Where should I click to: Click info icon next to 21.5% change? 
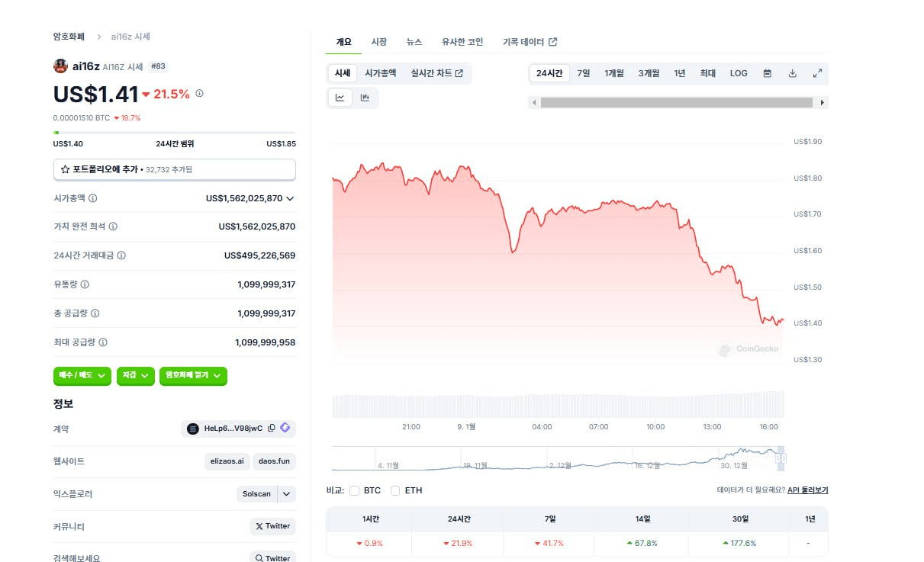200,94
